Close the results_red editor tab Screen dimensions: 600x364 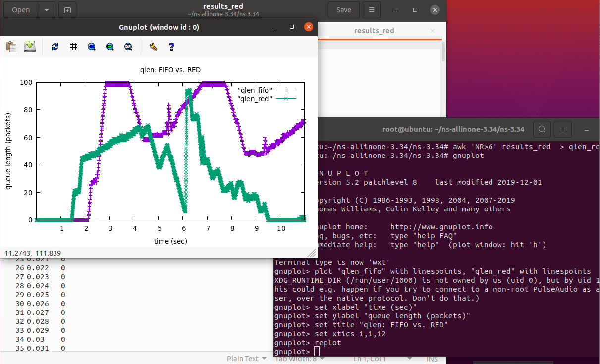point(433,31)
